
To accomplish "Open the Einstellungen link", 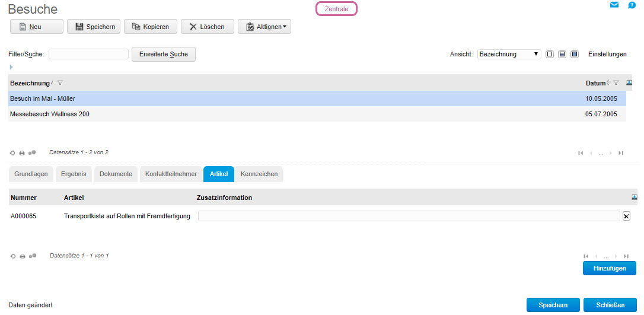I will [x=607, y=54].
